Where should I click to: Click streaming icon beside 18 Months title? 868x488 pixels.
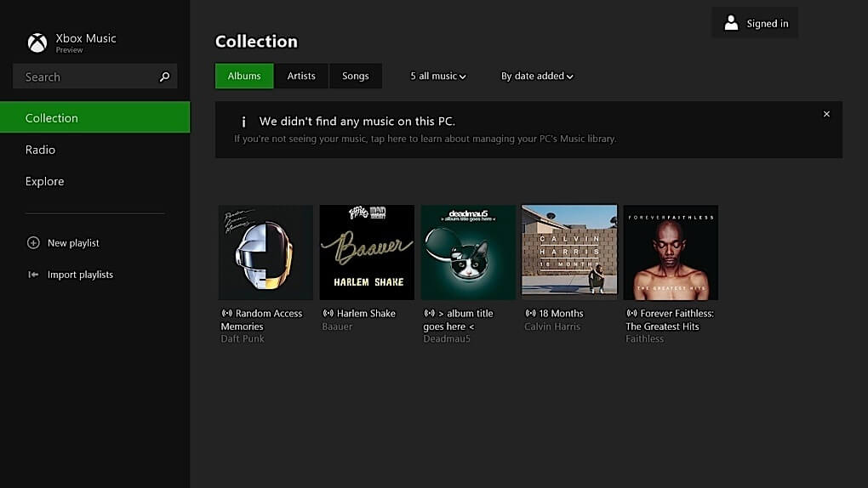click(x=530, y=314)
